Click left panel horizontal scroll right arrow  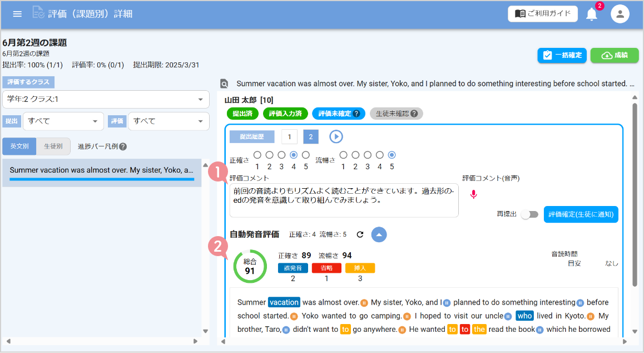pyautogui.click(x=196, y=341)
